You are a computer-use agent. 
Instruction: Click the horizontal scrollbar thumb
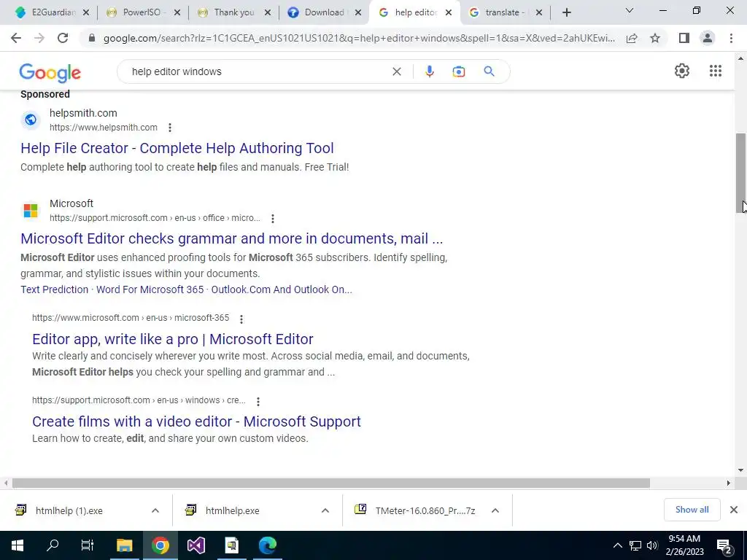[x=331, y=483]
